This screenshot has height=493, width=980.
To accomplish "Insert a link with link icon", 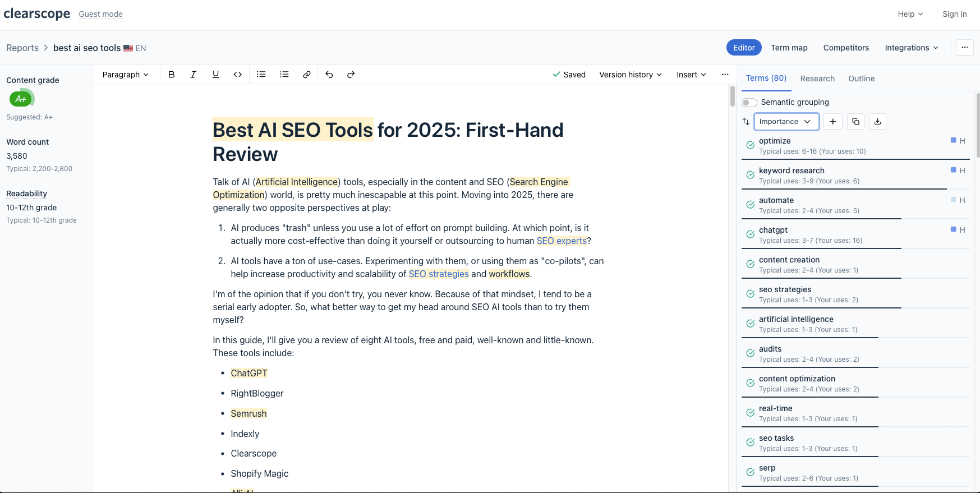I will [307, 75].
